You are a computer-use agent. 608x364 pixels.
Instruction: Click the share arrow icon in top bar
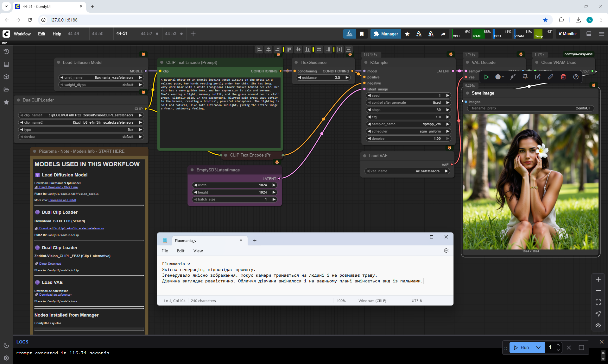443,34
